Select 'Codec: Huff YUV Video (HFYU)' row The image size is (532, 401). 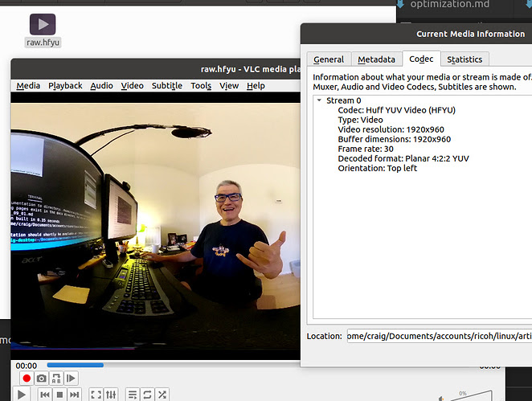tap(396, 110)
